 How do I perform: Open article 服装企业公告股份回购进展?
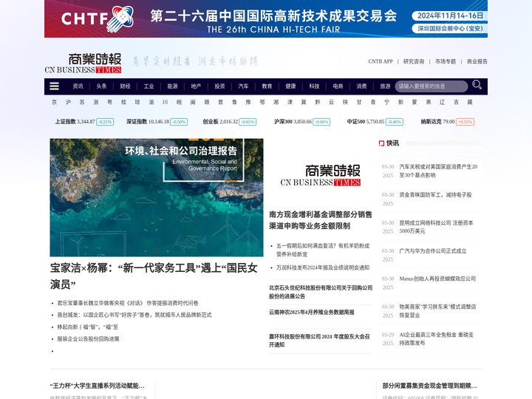coord(88,338)
